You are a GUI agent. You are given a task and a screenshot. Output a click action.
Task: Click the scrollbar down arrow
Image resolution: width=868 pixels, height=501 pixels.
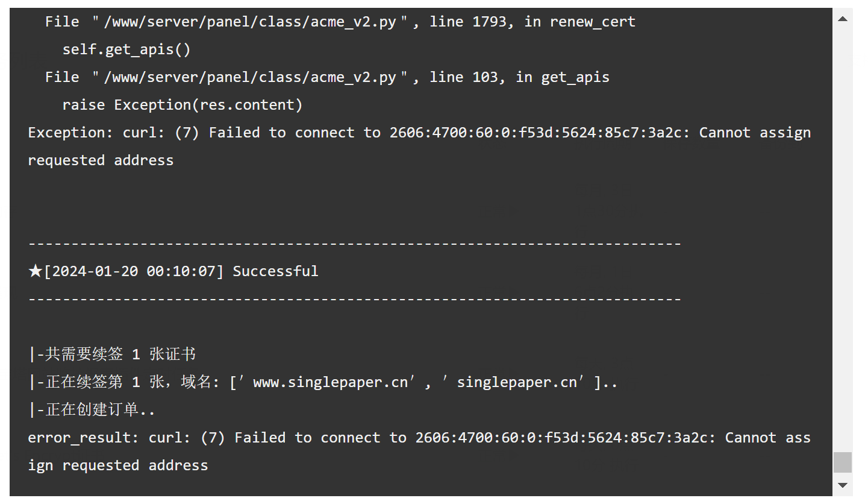[x=842, y=485]
